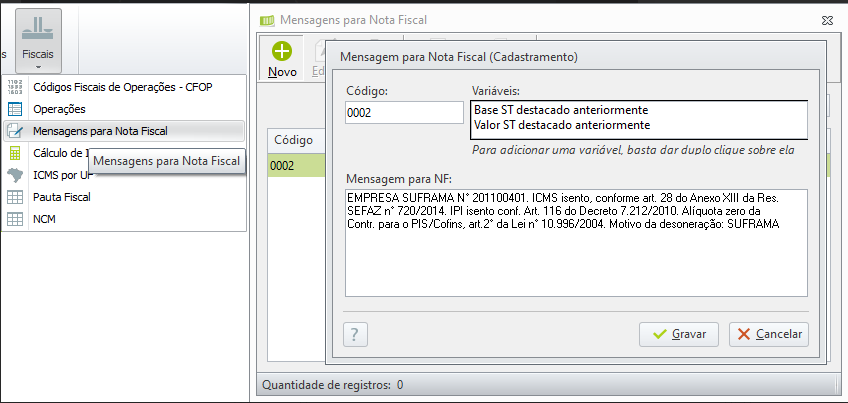Select Operações menu entry
Viewport: 848px width, 403px height.
(x=60, y=109)
